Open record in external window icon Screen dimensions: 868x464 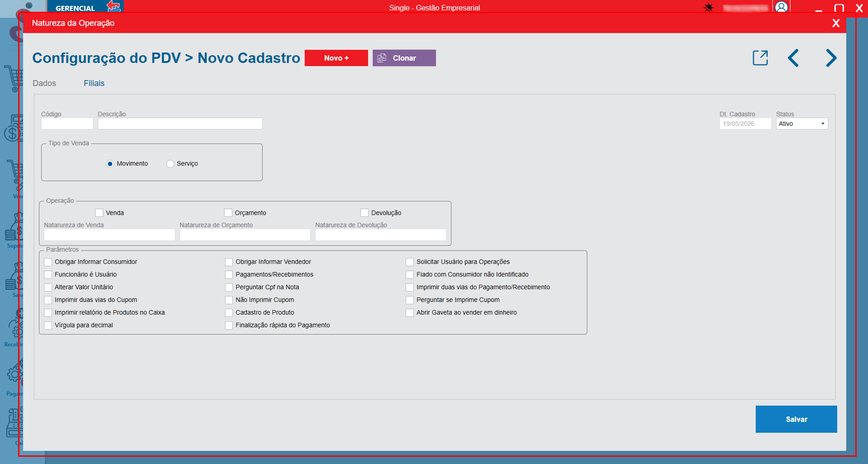(760, 58)
